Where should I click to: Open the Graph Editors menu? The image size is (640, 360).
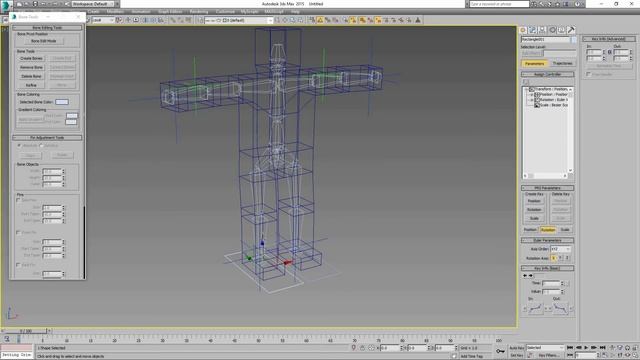(x=170, y=12)
